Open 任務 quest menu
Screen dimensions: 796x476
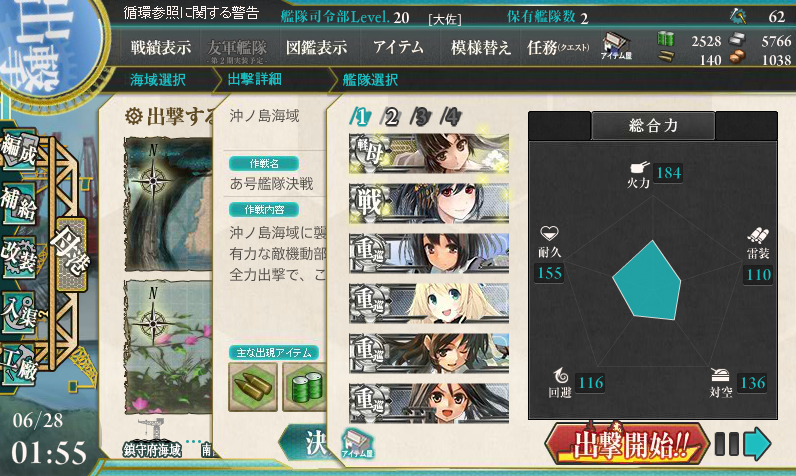tap(558, 48)
